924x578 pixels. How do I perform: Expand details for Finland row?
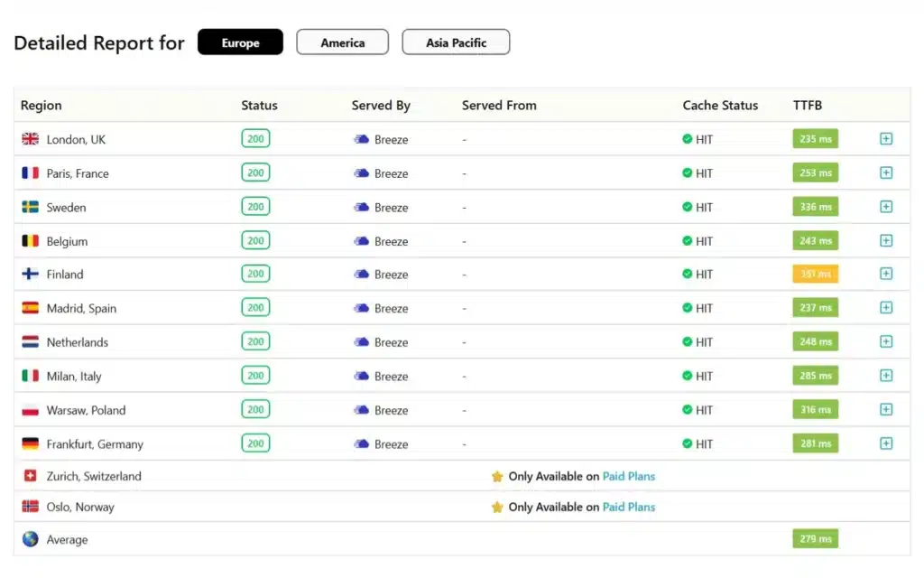886,274
